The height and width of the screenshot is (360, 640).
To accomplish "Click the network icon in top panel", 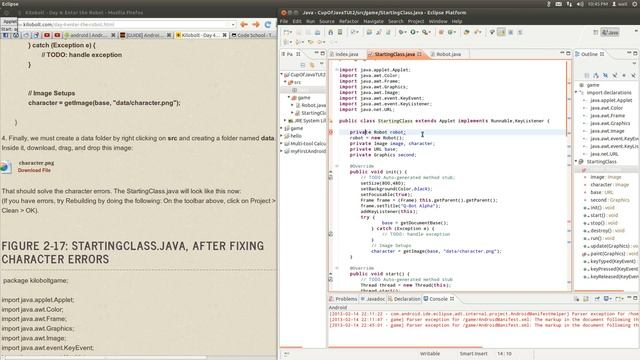I will pyautogui.click(x=569, y=4).
